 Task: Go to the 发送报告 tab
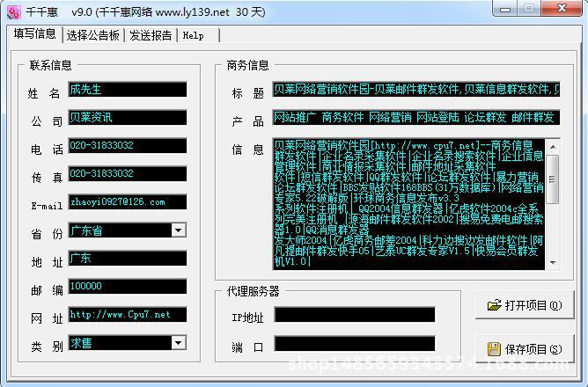(151, 35)
